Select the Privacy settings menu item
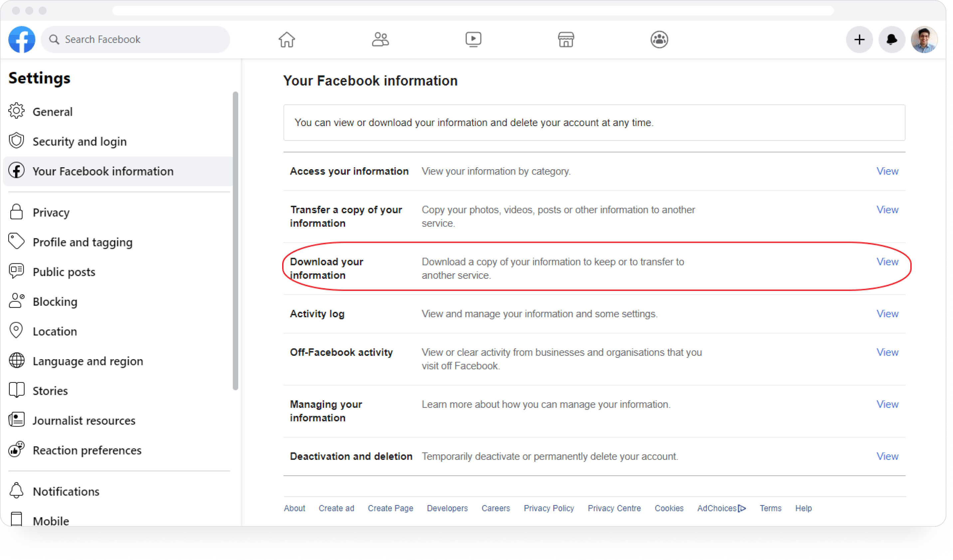The height and width of the screenshot is (560, 953). pos(50,212)
